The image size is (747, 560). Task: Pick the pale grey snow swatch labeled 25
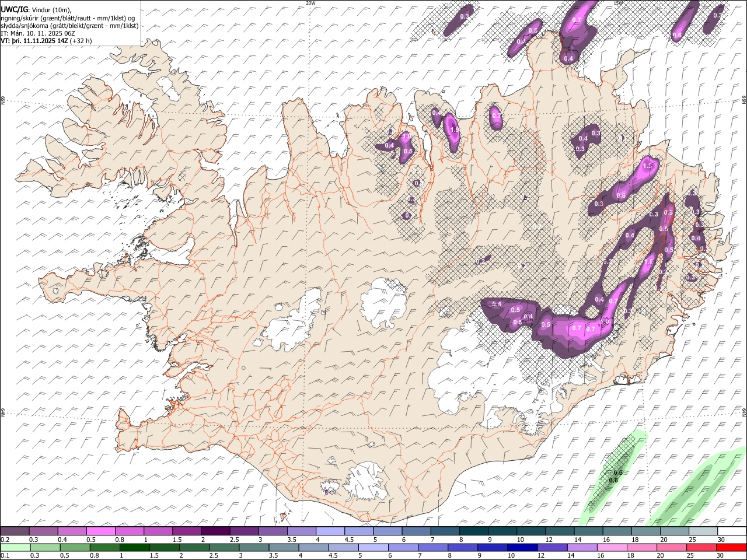pyautogui.click(x=702, y=531)
